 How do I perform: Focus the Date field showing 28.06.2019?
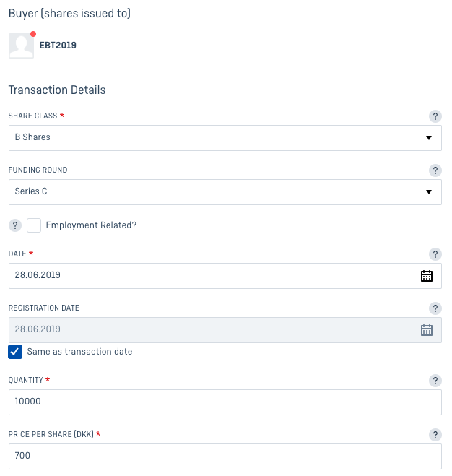(225, 276)
